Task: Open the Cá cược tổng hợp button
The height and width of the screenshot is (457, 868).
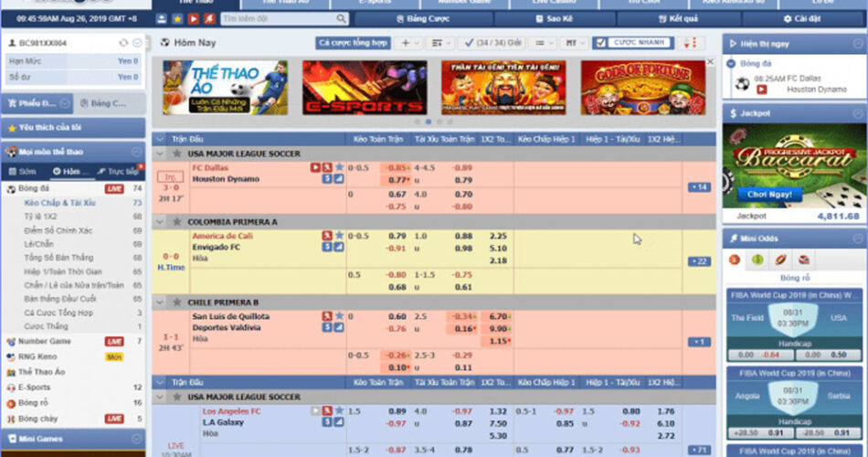Action: 353,43
